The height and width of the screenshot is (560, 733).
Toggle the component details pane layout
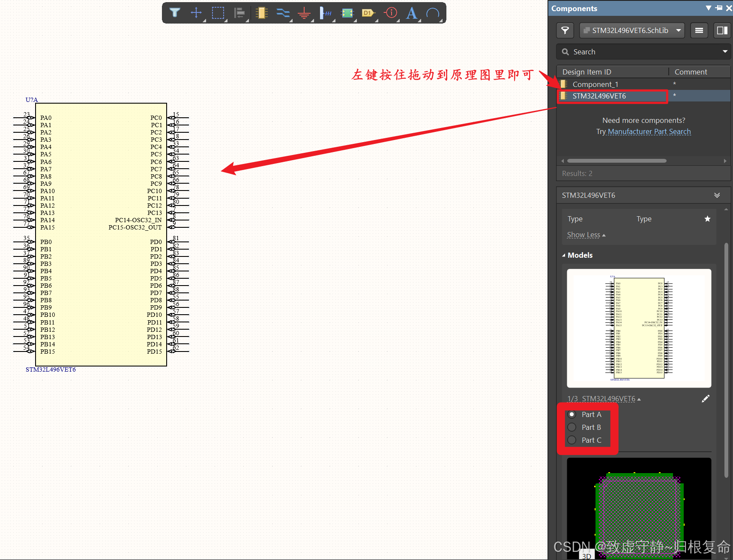click(x=722, y=30)
